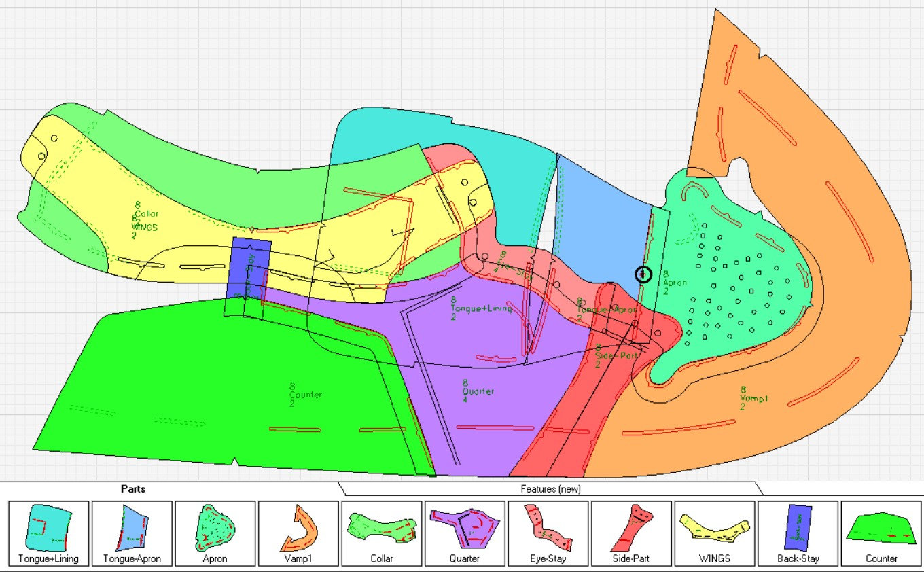The height and width of the screenshot is (572, 924).
Task: Select the WINGS part thumbnail
Action: [x=715, y=533]
